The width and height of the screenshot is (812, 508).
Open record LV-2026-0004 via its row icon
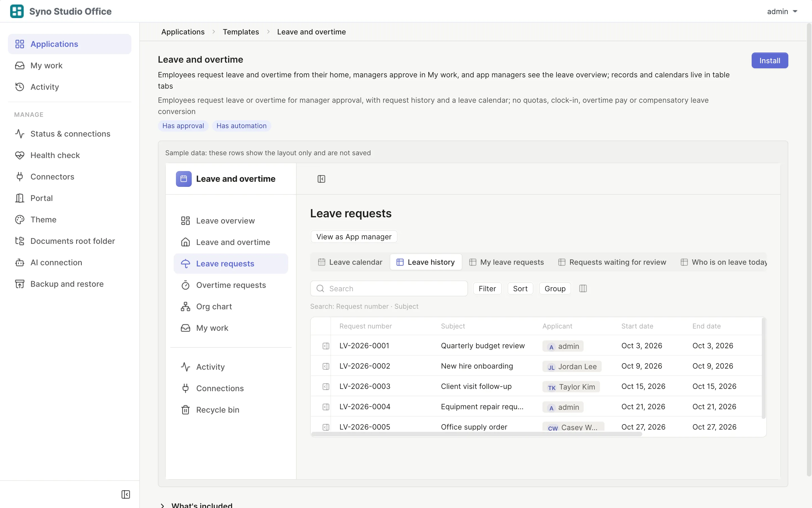point(325,407)
